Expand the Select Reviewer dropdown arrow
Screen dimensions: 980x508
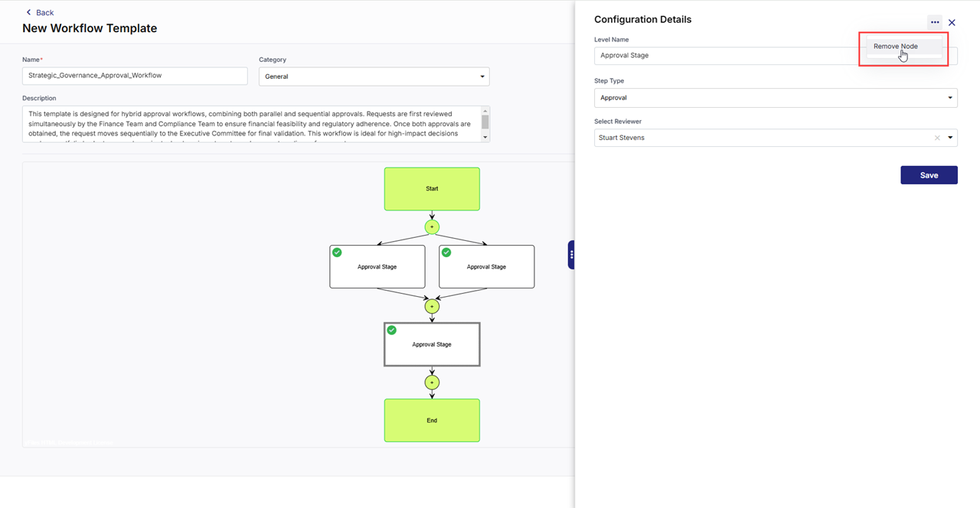tap(951, 138)
